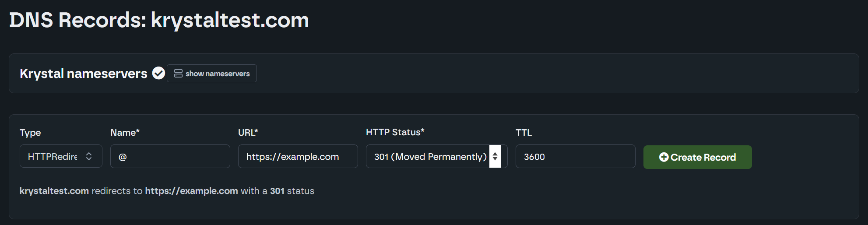Click the URL* field label
Viewport: 868px width, 225px height.
[248, 133]
